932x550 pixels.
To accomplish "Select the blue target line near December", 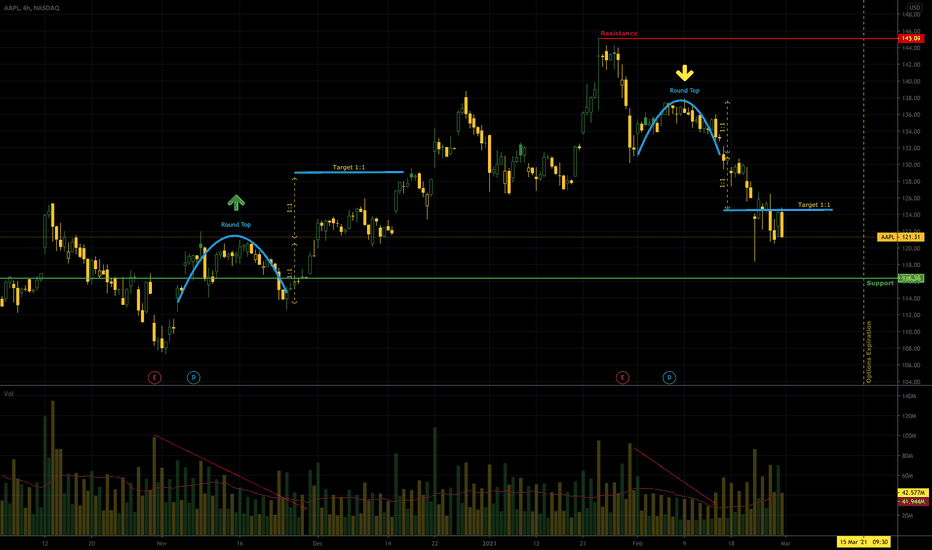I will tap(349, 172).
